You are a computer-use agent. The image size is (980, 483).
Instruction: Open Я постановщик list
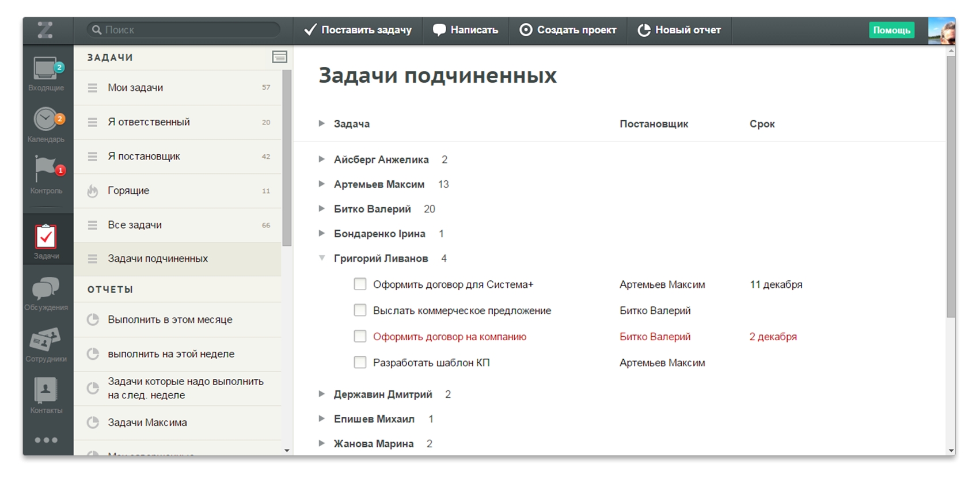[177, 157]
